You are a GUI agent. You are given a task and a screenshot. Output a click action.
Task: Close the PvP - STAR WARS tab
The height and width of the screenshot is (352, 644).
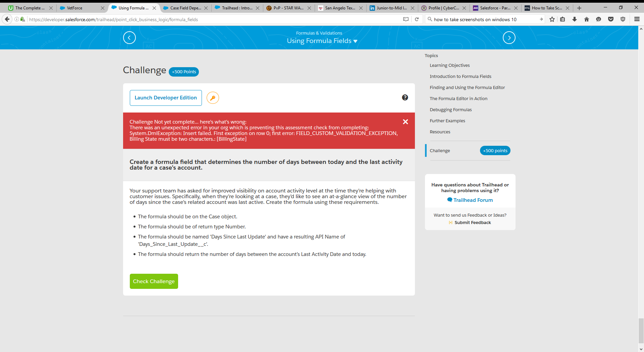309,8
